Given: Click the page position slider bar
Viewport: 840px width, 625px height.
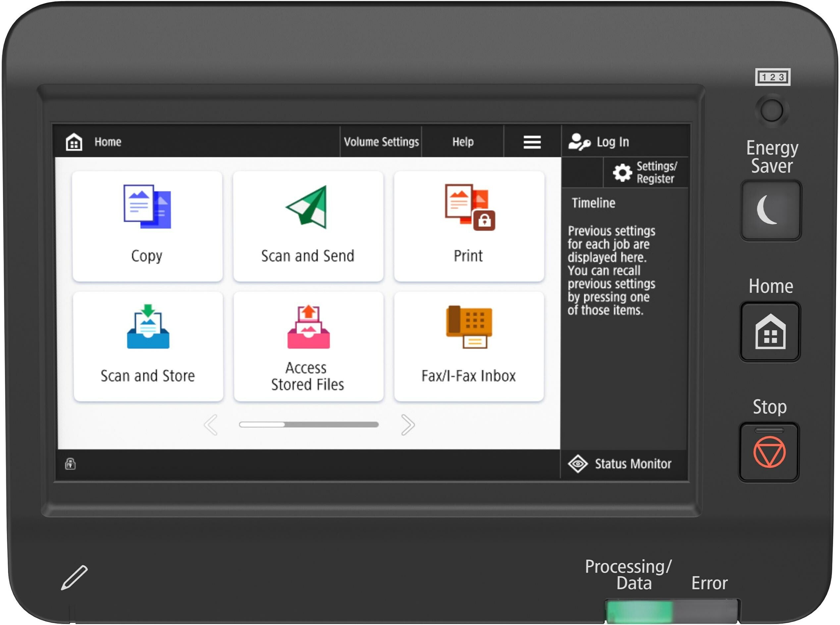Looking at the screenshot, I should point(308,424).
